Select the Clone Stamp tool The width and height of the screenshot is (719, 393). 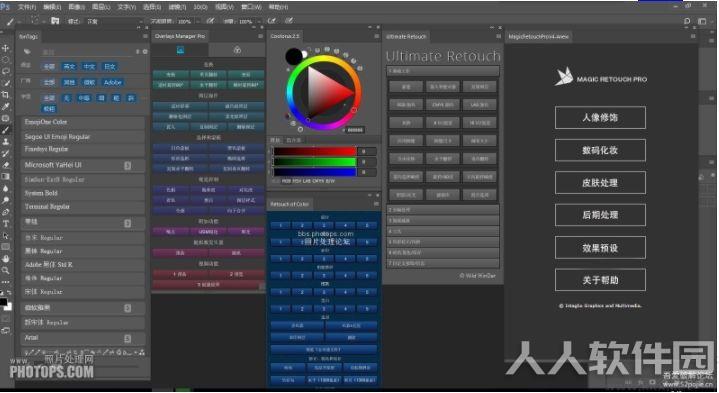click(6, 142)
